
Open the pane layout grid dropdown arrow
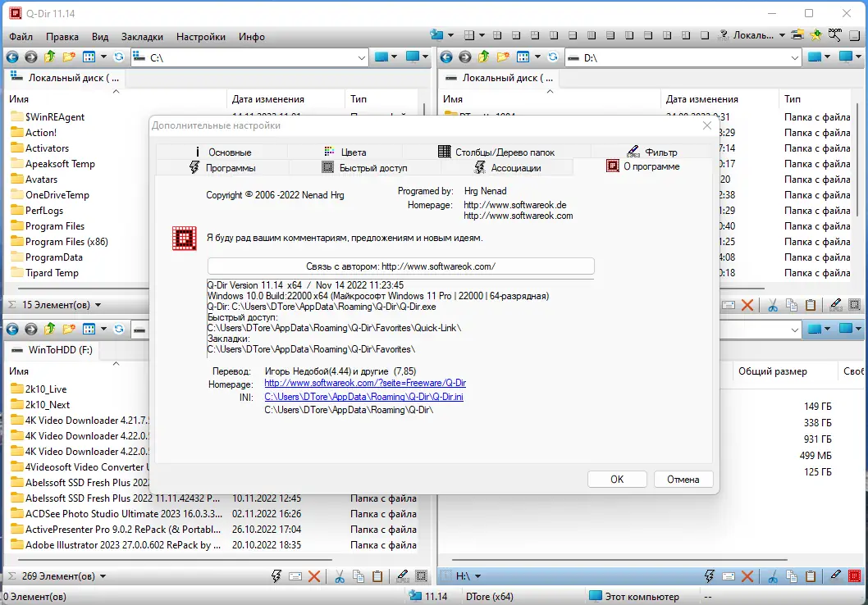(482, 35)
